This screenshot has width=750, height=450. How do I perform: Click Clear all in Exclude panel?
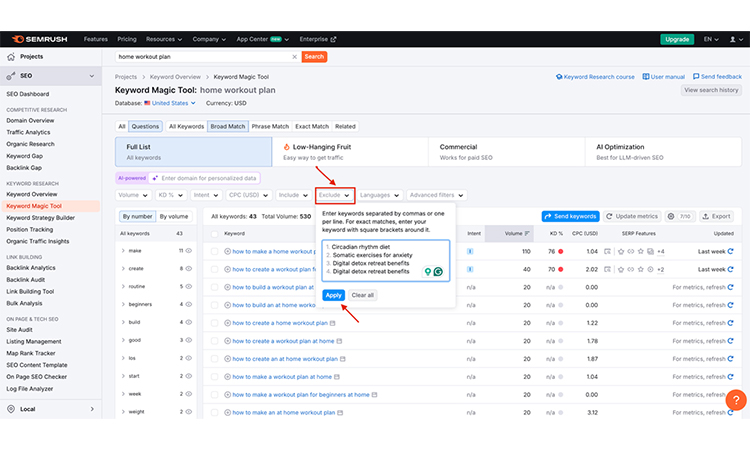click(363, 295)
